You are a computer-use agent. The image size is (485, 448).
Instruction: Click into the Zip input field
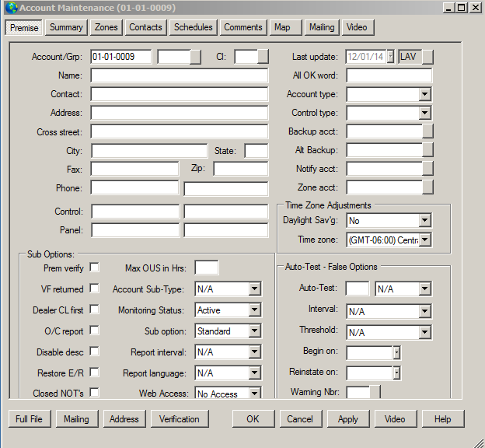[x=241, y=169]
